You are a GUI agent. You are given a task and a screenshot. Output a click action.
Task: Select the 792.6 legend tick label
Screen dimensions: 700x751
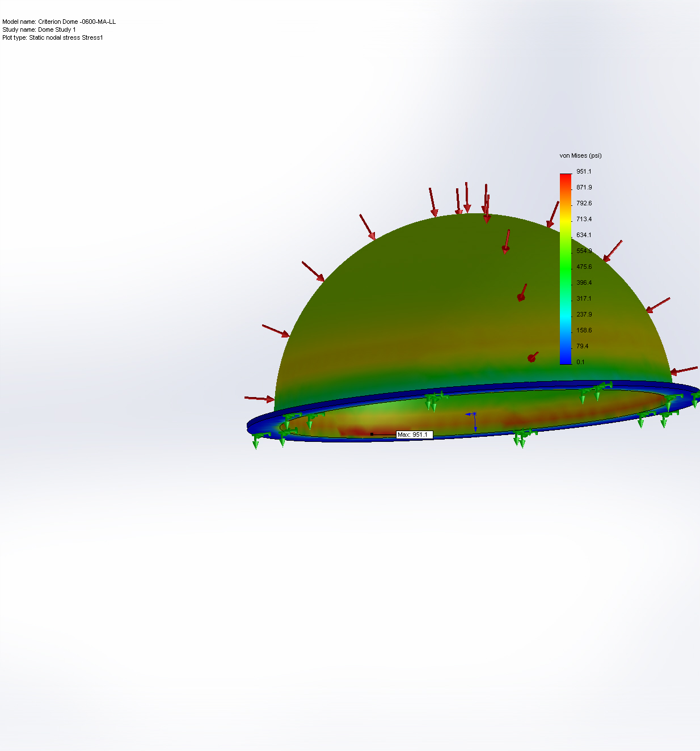click(x=584, y=203)
